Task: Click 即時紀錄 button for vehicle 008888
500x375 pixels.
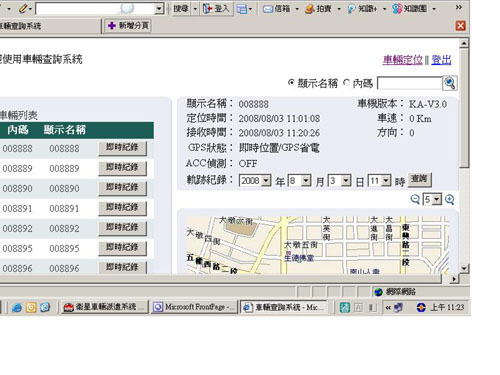Action: tap(122, 148)
